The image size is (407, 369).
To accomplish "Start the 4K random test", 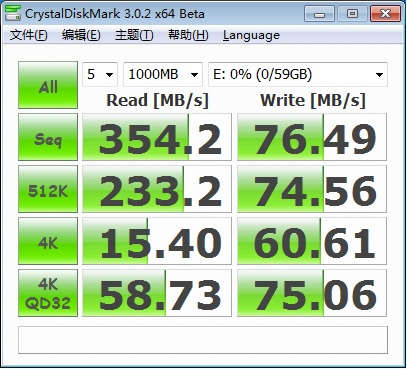I will tap(48, 241).
